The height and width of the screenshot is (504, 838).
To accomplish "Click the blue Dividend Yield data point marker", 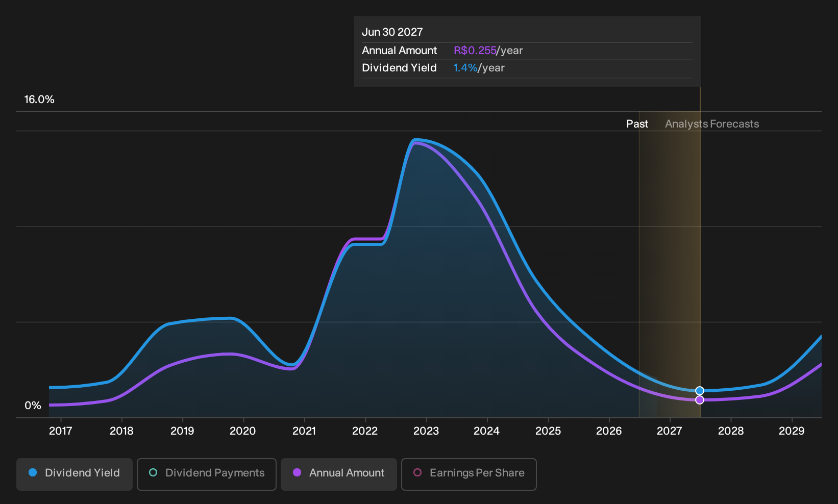I will [x=700, y=391].
